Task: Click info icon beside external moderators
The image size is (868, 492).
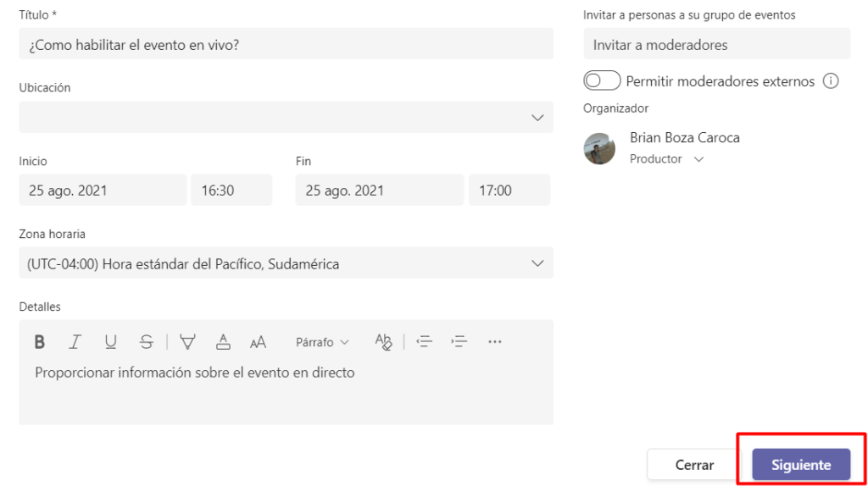Action: pyautogui.click(x=831, y=81)
